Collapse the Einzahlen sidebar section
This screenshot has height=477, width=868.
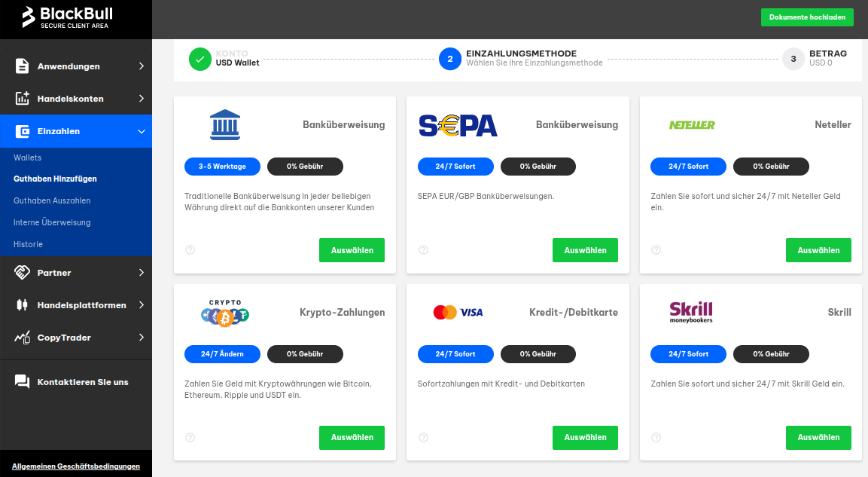coord(141,131)
